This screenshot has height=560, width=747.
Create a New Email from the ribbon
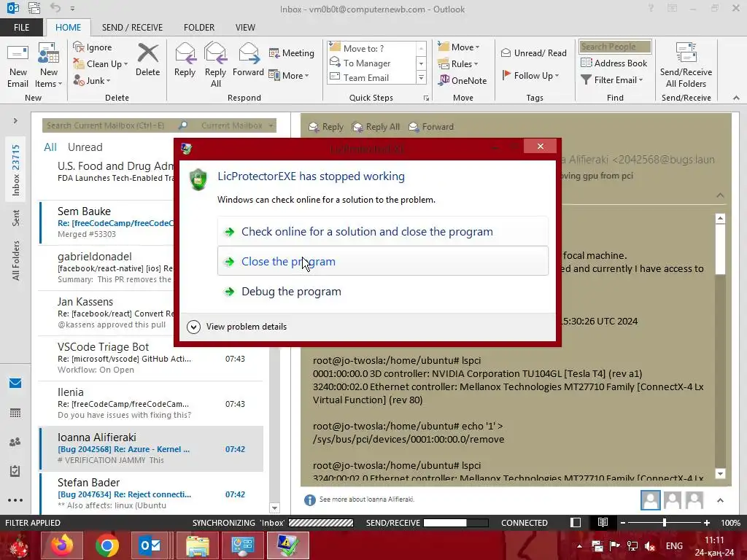[18, 66]
